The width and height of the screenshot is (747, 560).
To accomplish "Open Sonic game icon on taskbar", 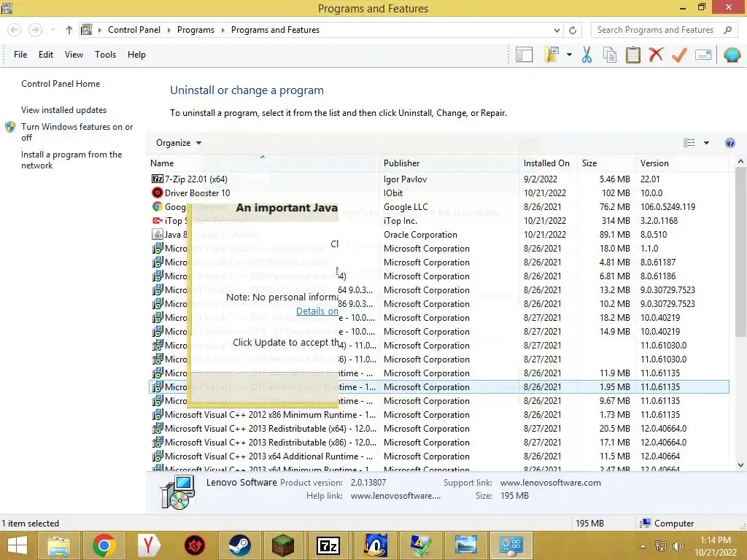I will point(376,545).
